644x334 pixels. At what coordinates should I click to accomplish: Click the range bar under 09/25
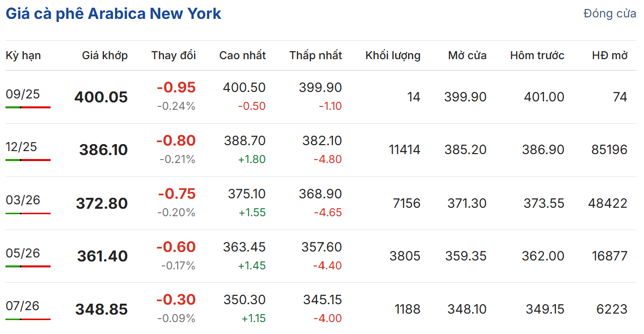tap(28, 107)
